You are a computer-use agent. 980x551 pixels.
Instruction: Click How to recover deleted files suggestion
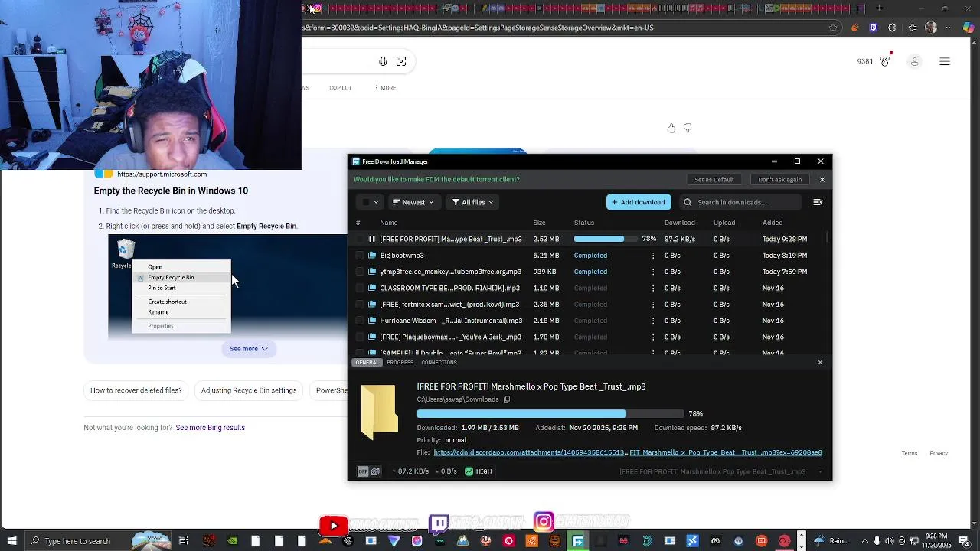136,390
